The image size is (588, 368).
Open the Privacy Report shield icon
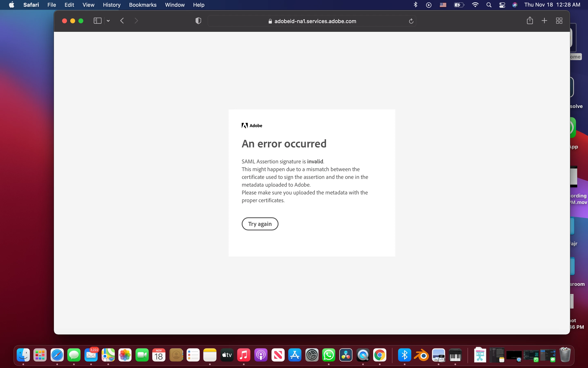(198, 21)
